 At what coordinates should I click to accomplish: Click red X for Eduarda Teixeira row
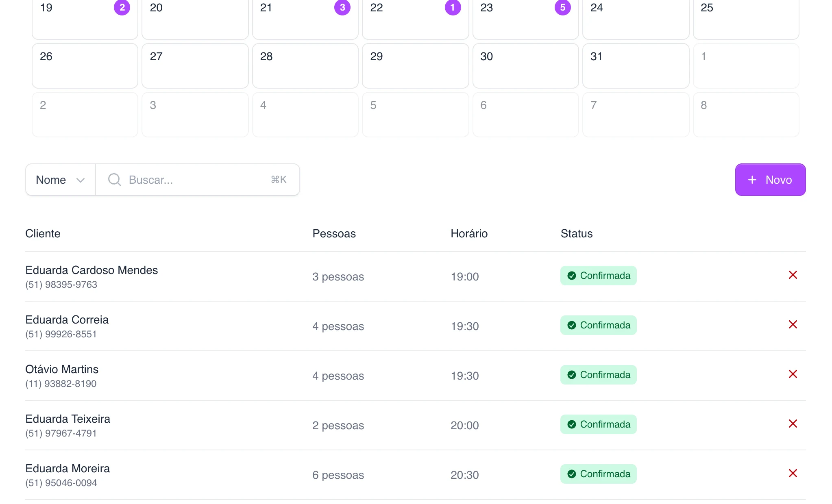pyautogui.click(x=793, y=424)
